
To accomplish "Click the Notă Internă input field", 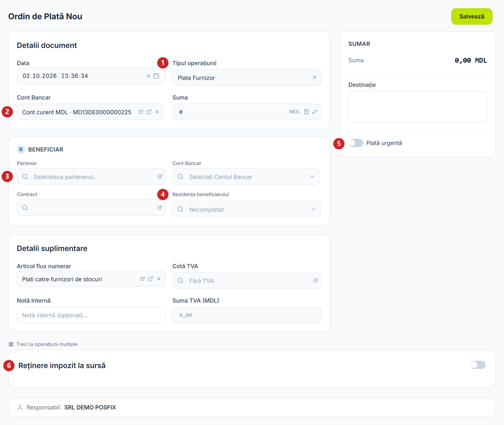I will [x=91, y=315].
